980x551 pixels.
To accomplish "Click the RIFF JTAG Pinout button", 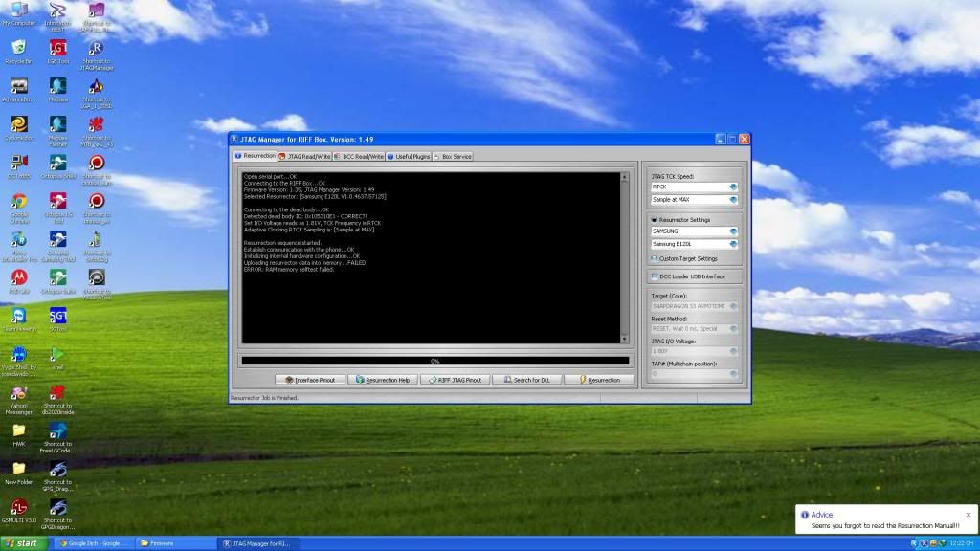I will (x=455, y=380).
